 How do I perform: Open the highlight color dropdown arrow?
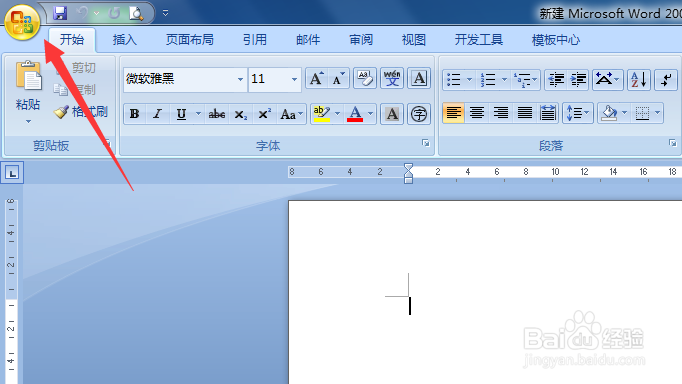coord(337,114)
